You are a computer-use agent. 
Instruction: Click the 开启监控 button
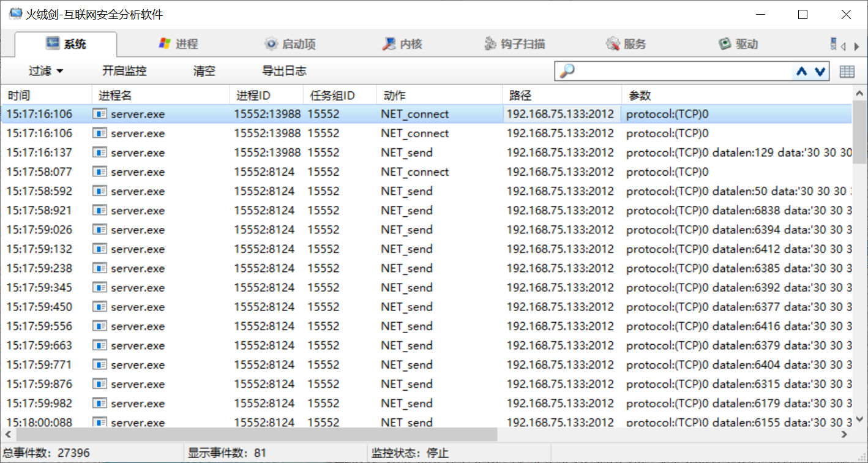tap(124, 71)
